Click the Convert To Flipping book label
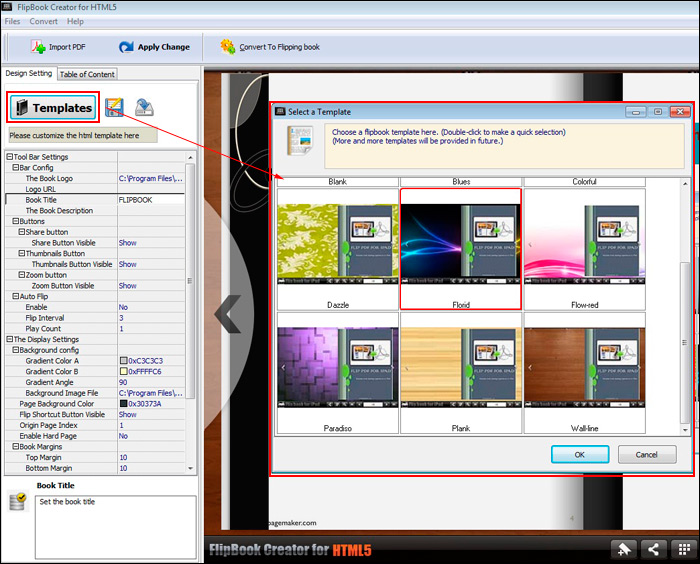 point(279,47)
